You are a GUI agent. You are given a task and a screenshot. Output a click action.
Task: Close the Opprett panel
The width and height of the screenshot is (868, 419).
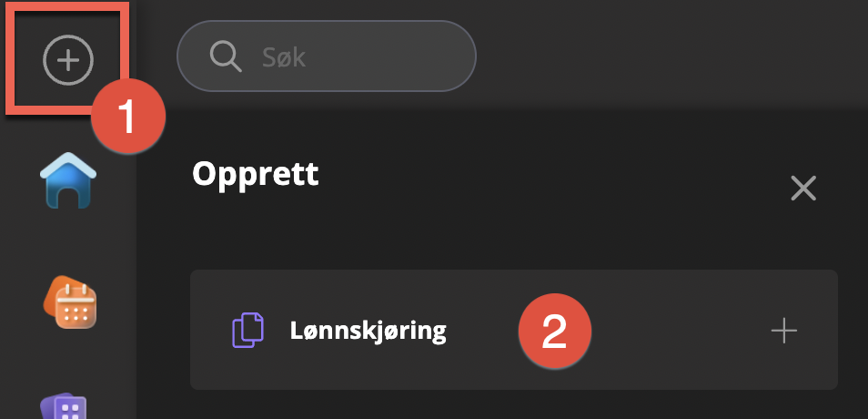(803, 189)
